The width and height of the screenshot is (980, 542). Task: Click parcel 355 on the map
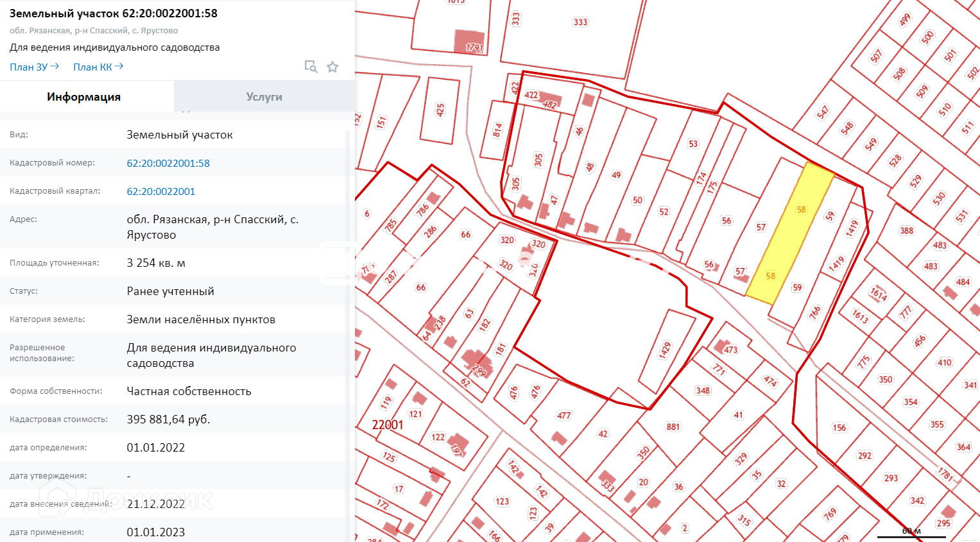click(x=937, y=425)
